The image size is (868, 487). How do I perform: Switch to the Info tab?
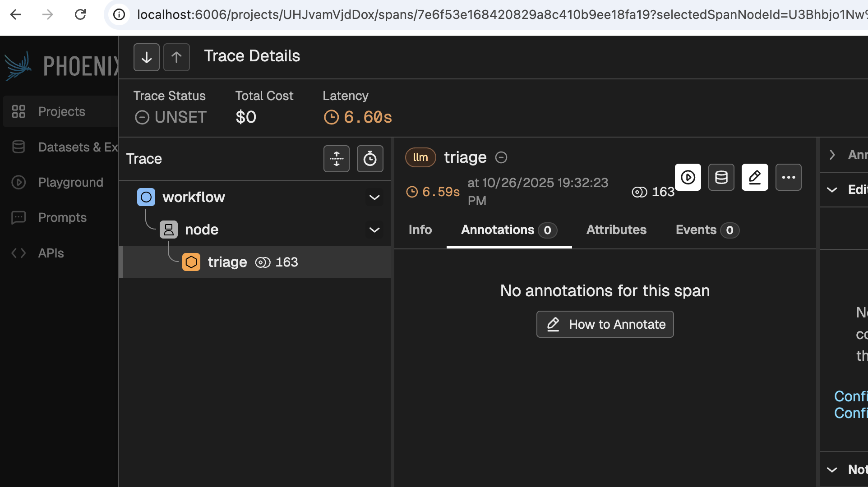pyautogui.click(x=420, y=230)
